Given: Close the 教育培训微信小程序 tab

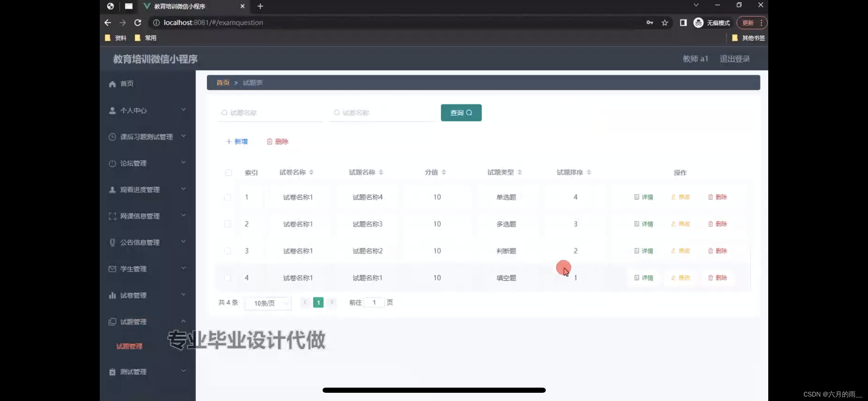Looking at the screenshot, I should tap(242, 6).
